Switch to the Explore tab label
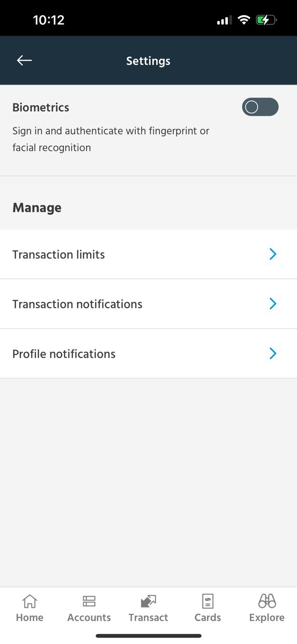The image size is (297, 644). 267,617
